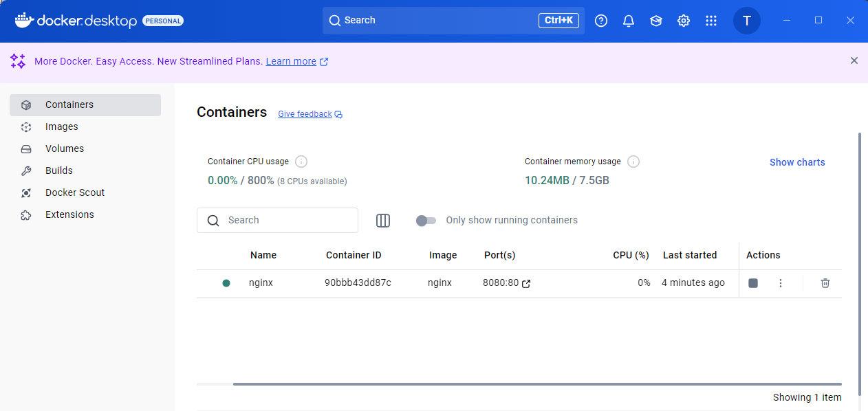Open the Learning center graduation cap icon

click(656, 21)
